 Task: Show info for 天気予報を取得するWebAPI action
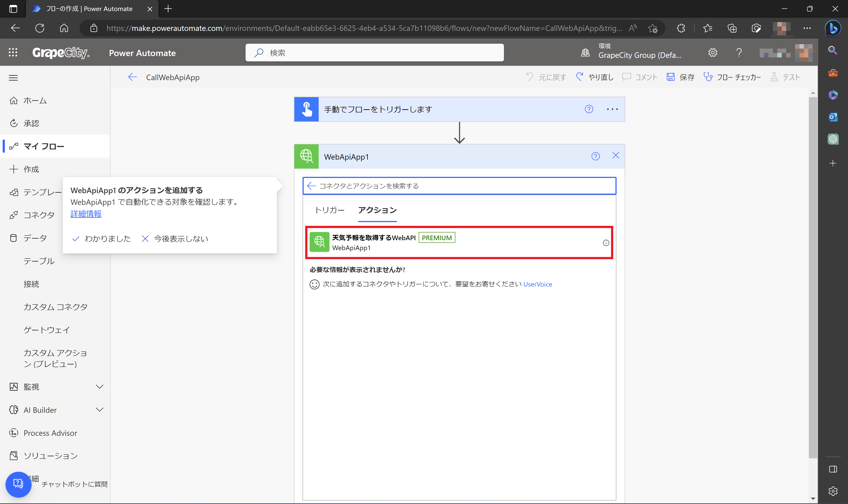pyautogui.click(x=606, y=243)
